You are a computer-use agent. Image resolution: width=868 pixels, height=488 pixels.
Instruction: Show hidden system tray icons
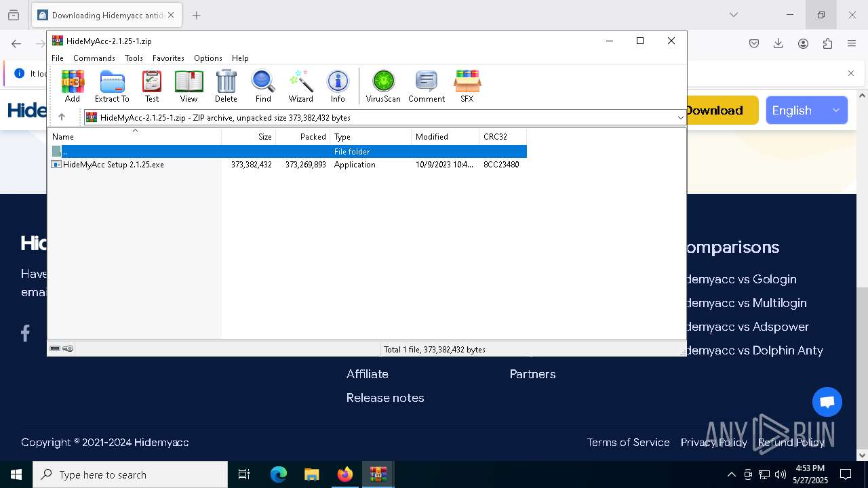pyautogui.click(x=731, y=474)
